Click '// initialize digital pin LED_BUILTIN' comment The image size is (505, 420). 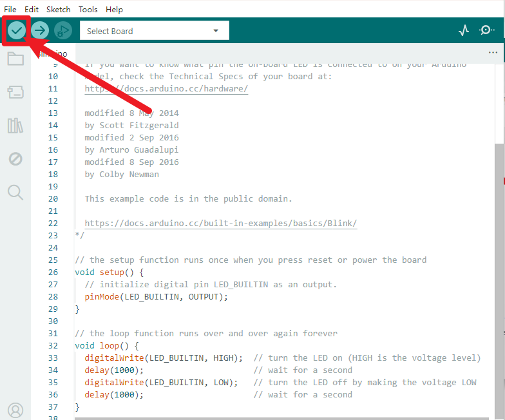211,285
